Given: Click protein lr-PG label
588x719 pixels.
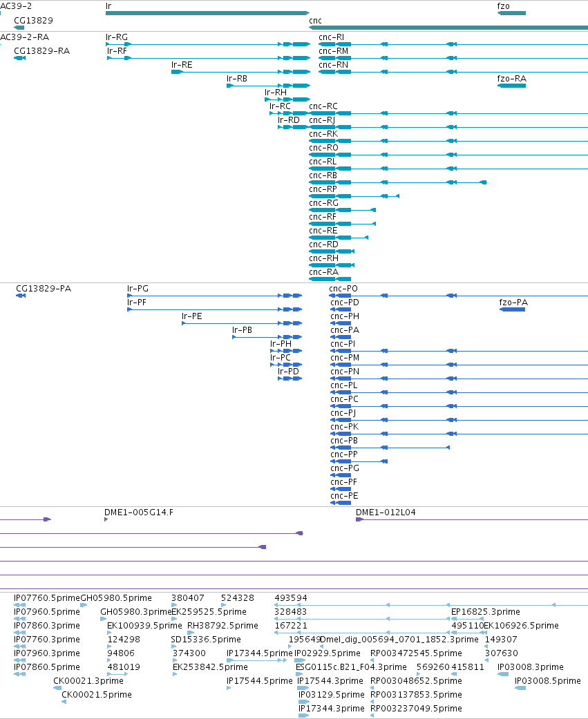Looking at the screenshot, I should click(x=137, y=289).
